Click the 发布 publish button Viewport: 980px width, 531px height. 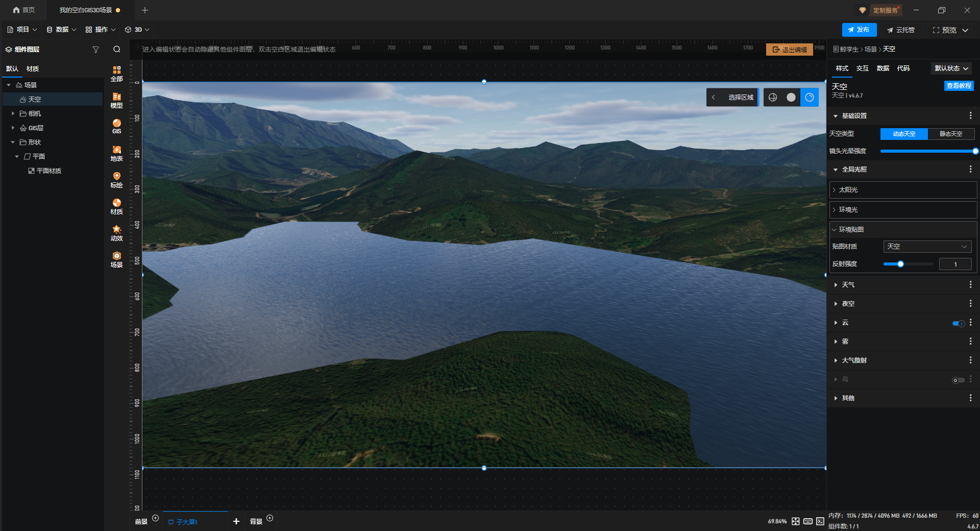859,30
